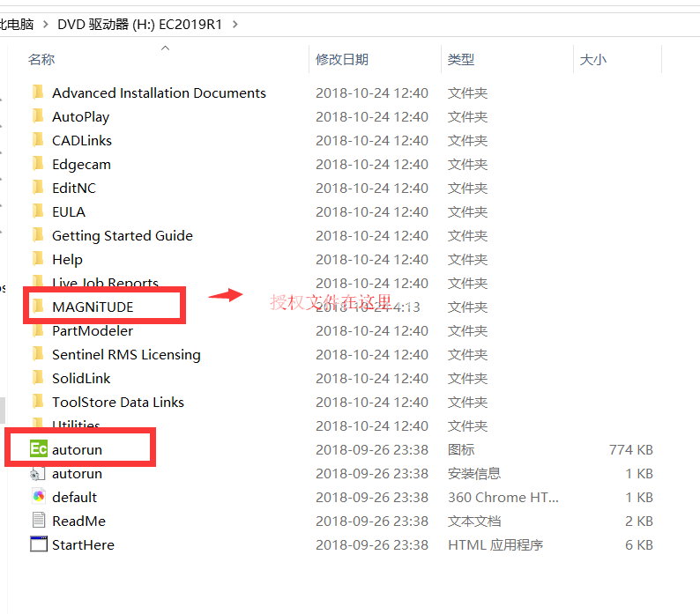Select the 'Sentinel RMS Licensing' folder name

click(x=126, y=355)
